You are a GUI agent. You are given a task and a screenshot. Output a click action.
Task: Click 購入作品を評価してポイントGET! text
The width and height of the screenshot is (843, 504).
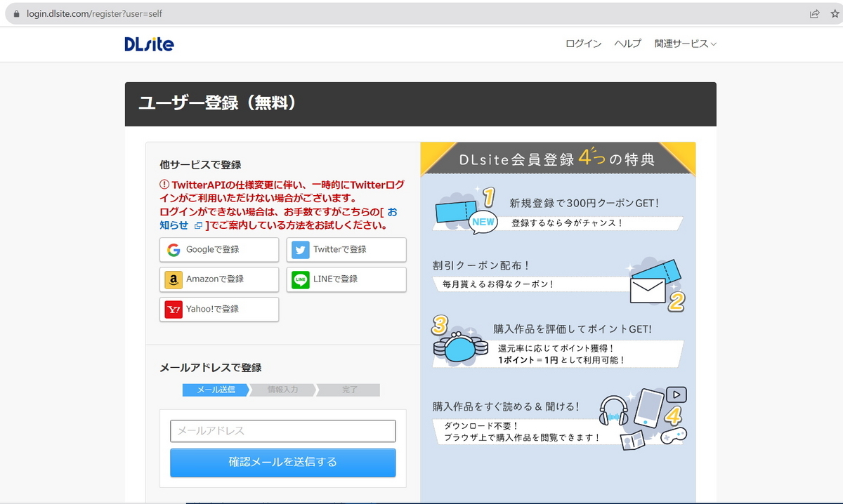click(x=573, y=329)
